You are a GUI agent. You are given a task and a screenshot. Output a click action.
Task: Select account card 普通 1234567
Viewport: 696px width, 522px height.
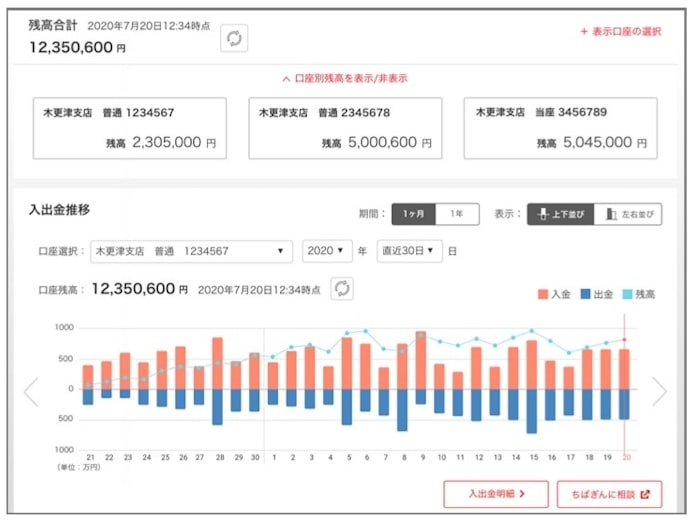point(130,128)
